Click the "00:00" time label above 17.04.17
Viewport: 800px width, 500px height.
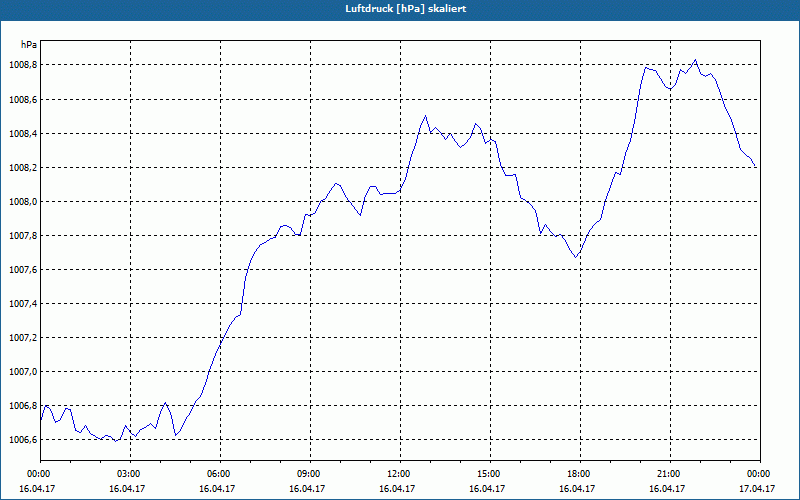[757, 474]
